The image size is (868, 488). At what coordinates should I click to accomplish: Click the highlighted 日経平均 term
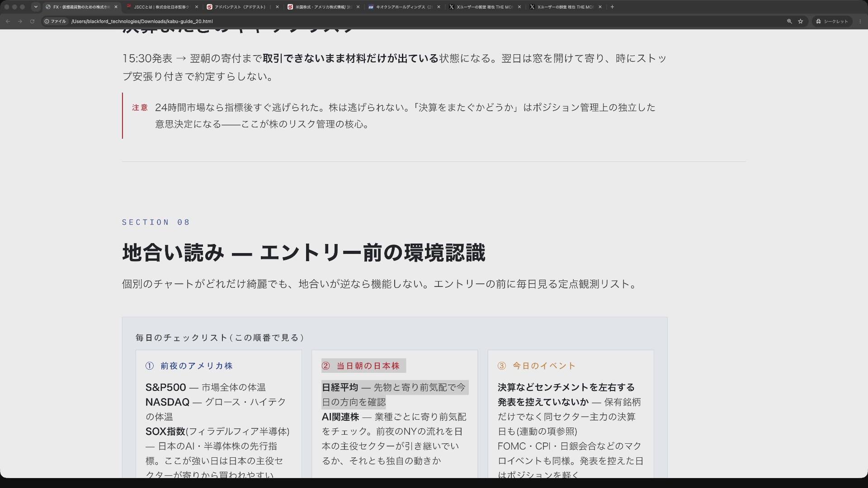(340, 387)
